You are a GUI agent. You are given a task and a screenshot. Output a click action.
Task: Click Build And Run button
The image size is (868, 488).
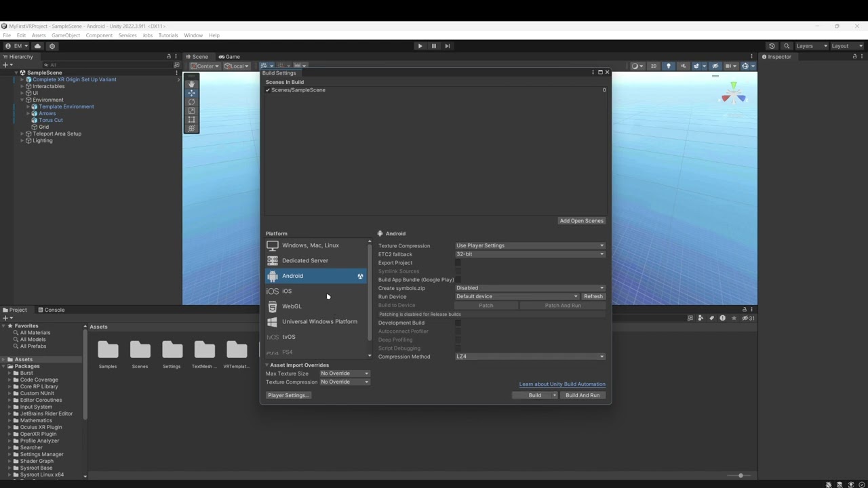[583, 395]
